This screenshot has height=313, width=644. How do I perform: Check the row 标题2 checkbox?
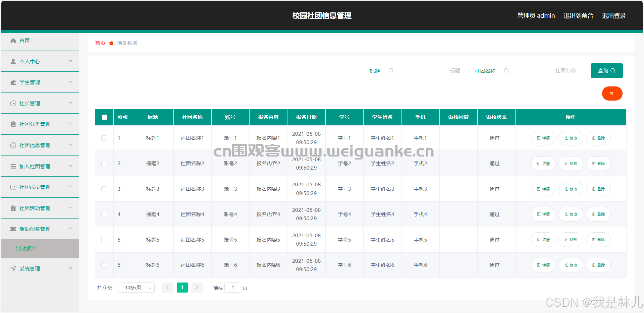click(x=104, y=164)
